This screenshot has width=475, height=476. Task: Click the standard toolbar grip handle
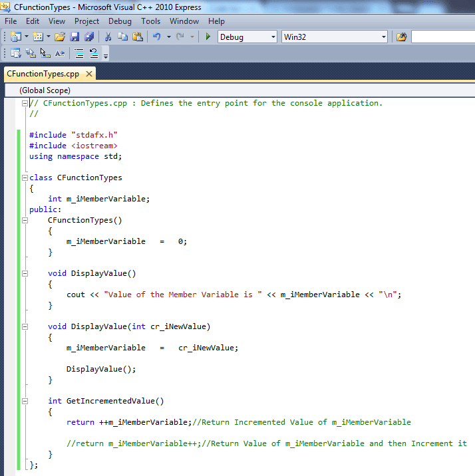point(5,37)
